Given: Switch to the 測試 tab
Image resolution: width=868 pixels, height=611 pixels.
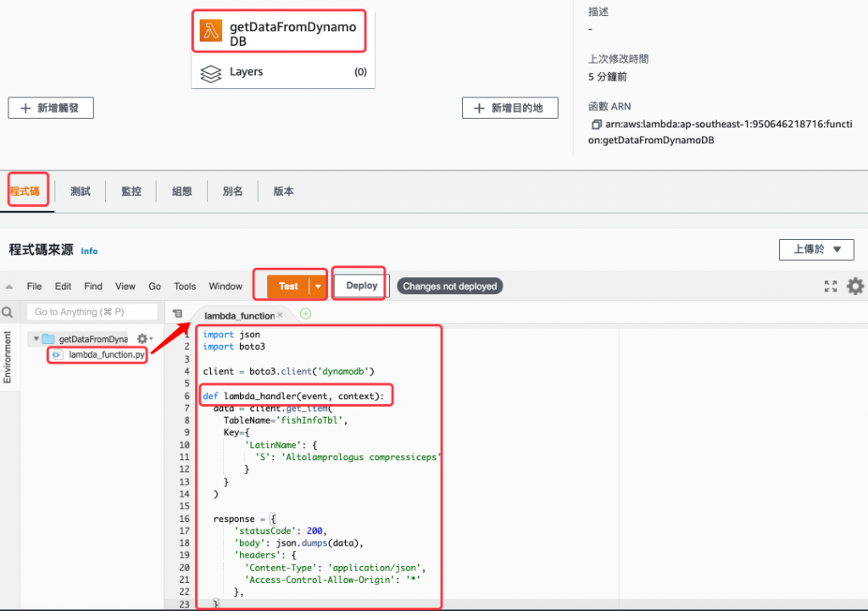Looking at the screenshot, I should coord(81,192).
